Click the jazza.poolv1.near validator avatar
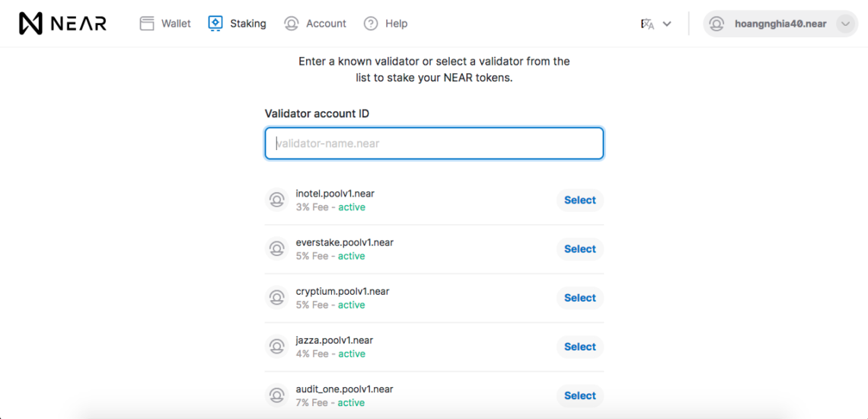Viewport: 868px width, 419px height. (x=276, y=347)
